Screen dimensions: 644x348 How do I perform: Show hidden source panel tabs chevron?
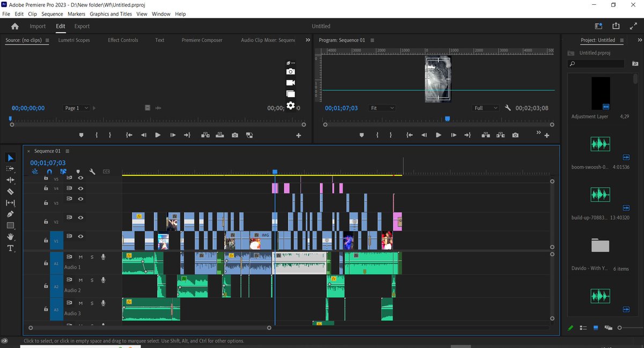(308, 40)
